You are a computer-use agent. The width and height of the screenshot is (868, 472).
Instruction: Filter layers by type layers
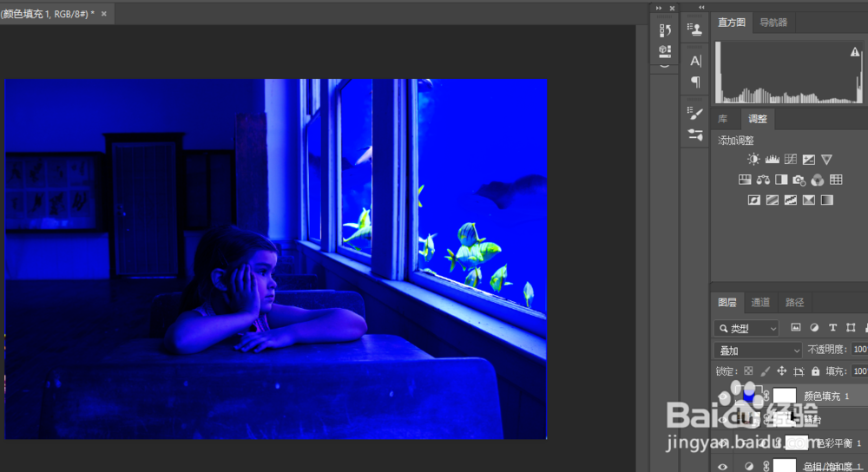tap(832, 328)
